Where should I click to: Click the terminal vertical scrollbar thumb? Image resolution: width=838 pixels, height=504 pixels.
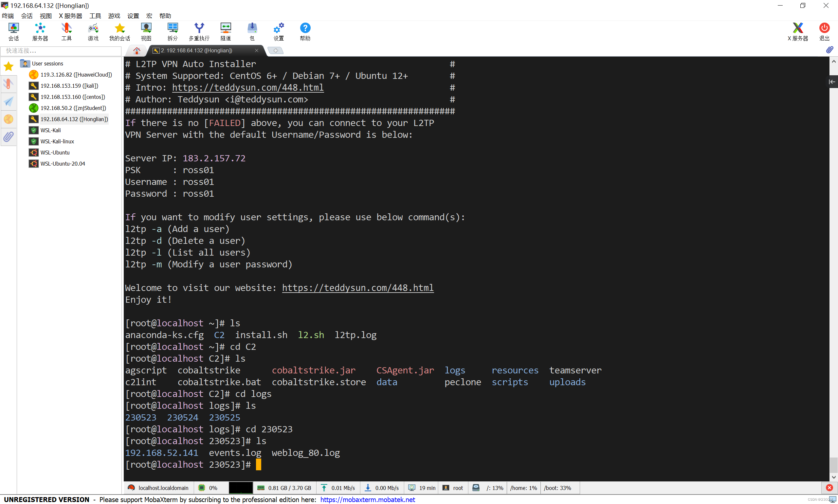pyautogui.click(x=833, y=465)
